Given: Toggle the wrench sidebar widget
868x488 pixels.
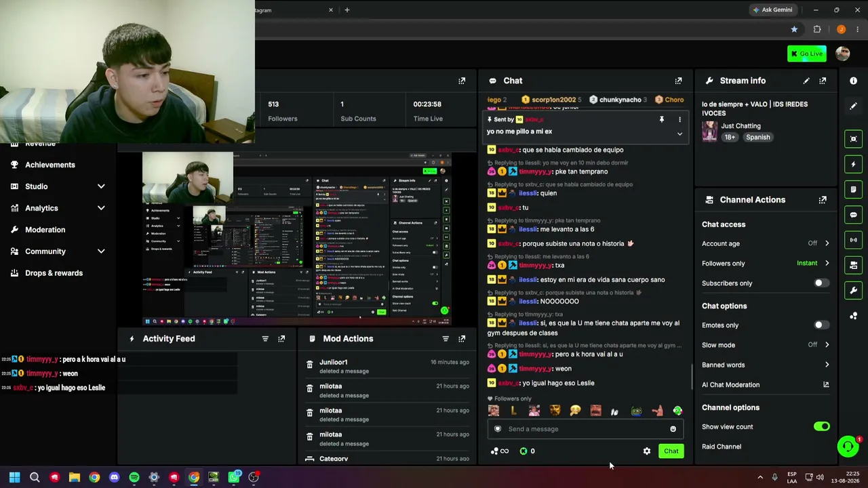Looking at the screenshot, I should pyautogui.click(x=854, y=290).
